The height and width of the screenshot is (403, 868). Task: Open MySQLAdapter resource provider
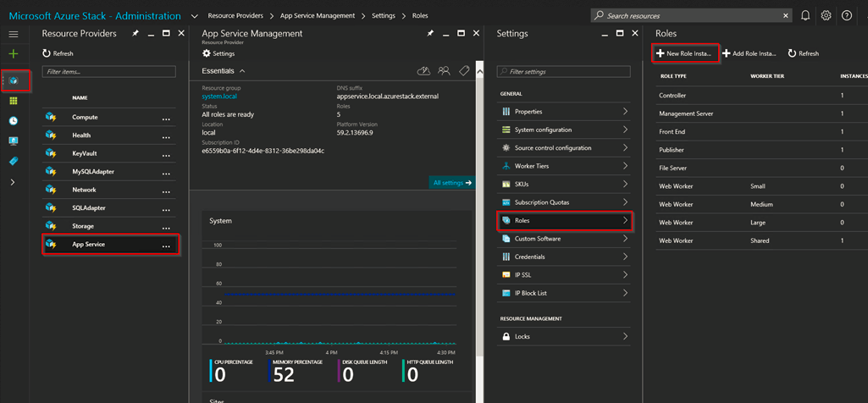pyautogui.click(x=109, y=172)
